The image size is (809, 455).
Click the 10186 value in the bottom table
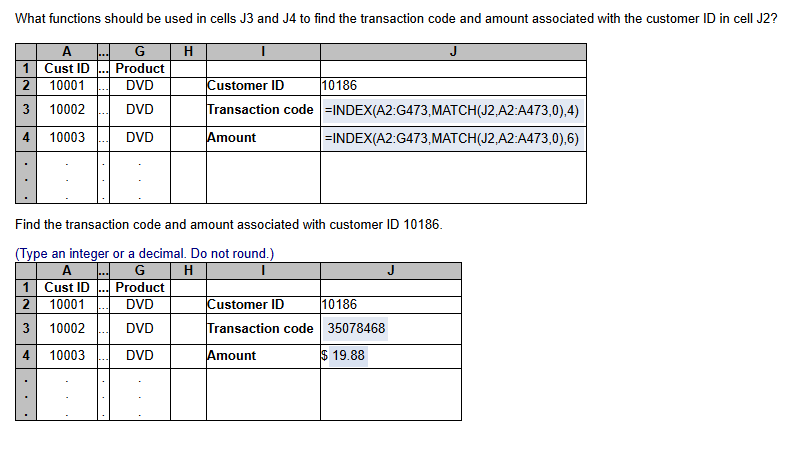click(x=341, y=305)
